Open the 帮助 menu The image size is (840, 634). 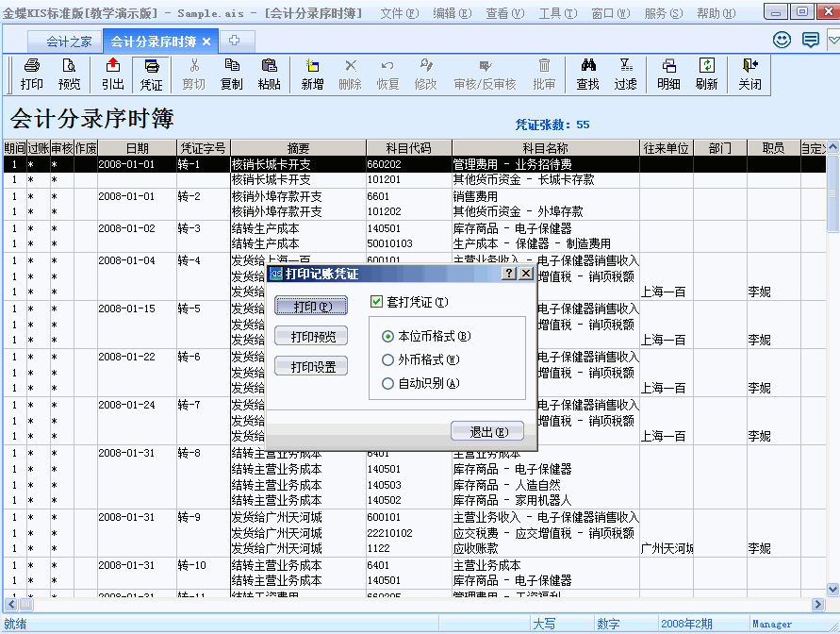(716, 13)
